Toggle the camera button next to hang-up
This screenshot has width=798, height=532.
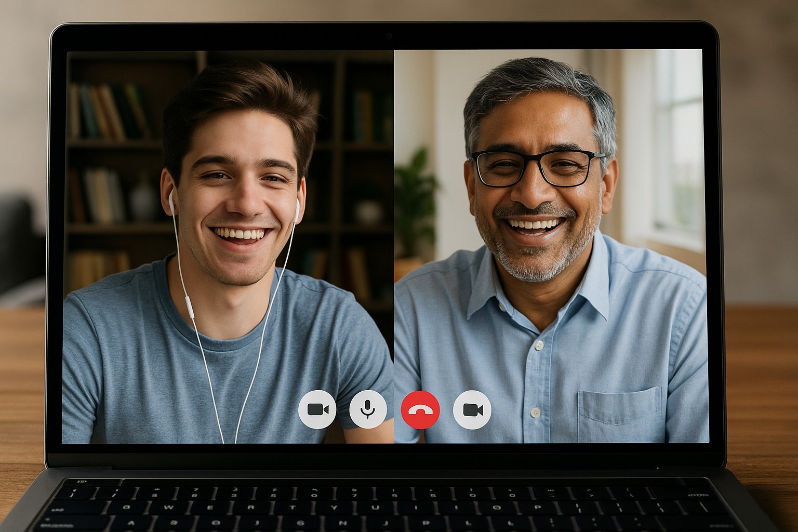[472, 409]
